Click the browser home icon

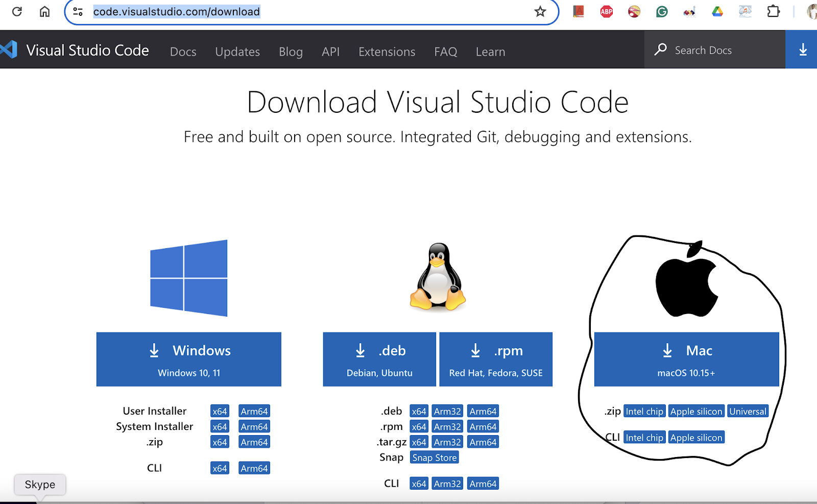[x=45, y=11]
